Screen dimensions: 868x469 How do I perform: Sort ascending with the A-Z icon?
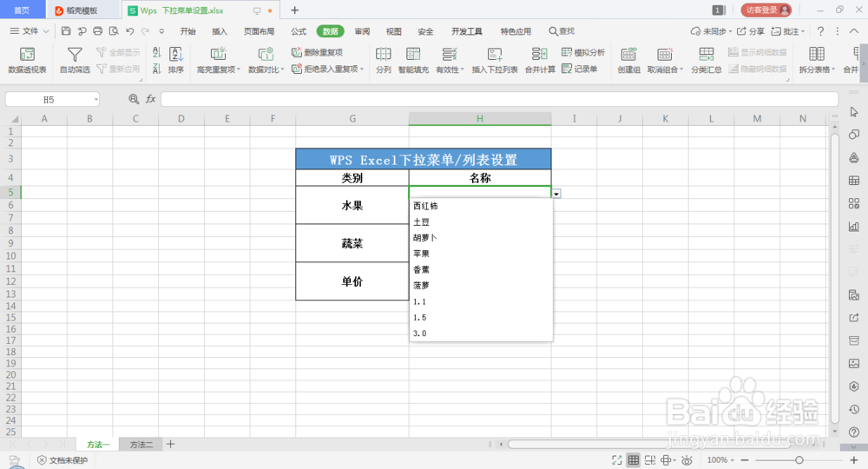(x=156, y=53)
